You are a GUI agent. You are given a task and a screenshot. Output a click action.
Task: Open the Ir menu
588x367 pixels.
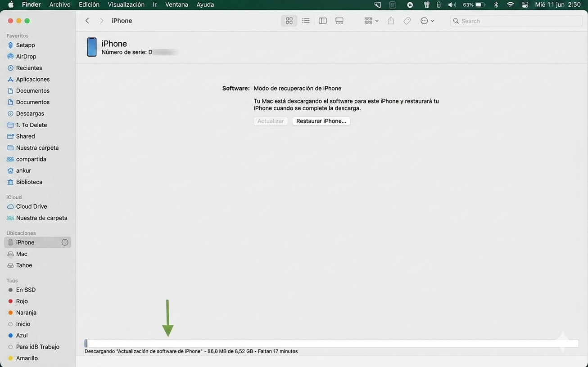pyautogui.click(x=155, y=4)
